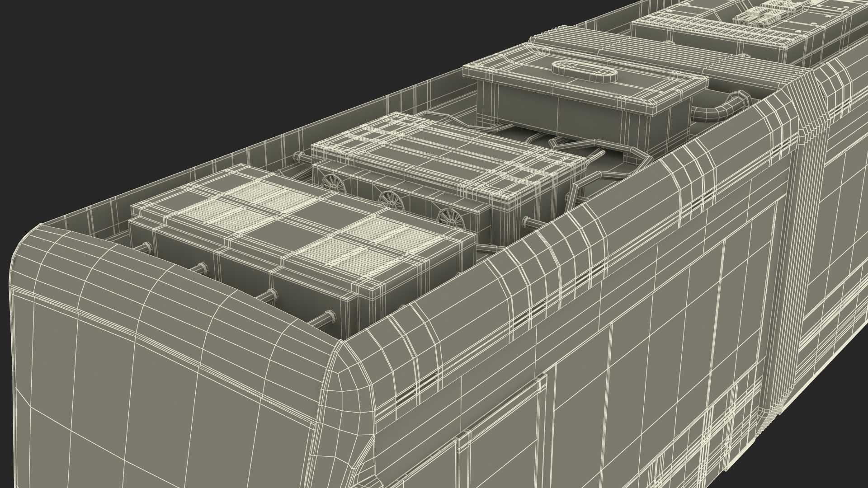Click the rightmost circular fan near the pipes

(x=451, y=217)
